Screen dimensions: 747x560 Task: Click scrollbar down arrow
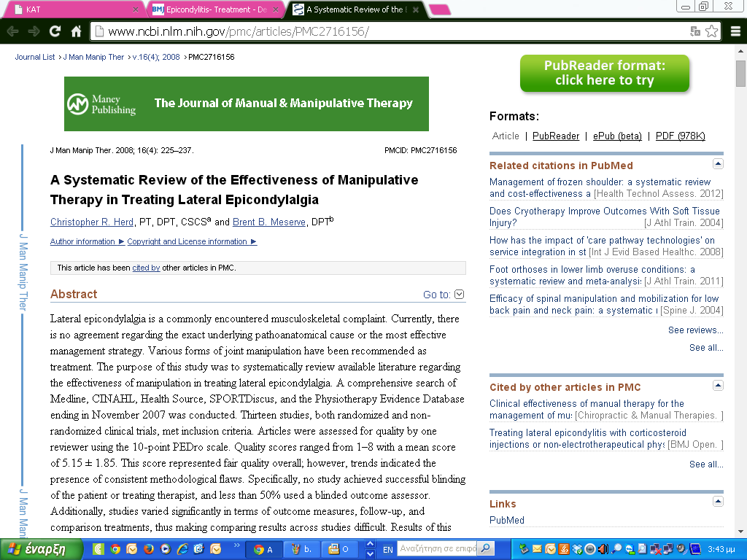(x=740, y=532)
